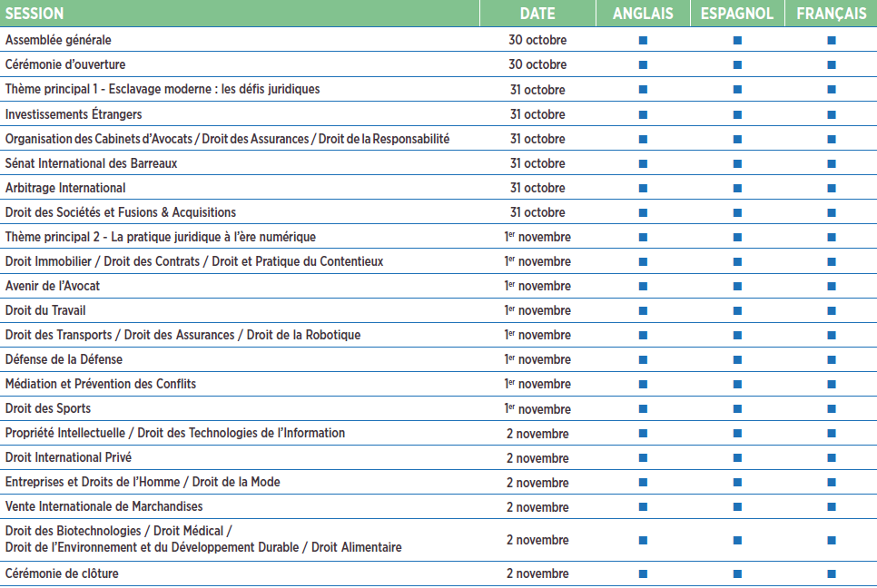The width and height of the screenshot is (877, 588).
Task: Toggle the Espagnol square for Vente Internationale de Marchandises
Action: point(737,506)
